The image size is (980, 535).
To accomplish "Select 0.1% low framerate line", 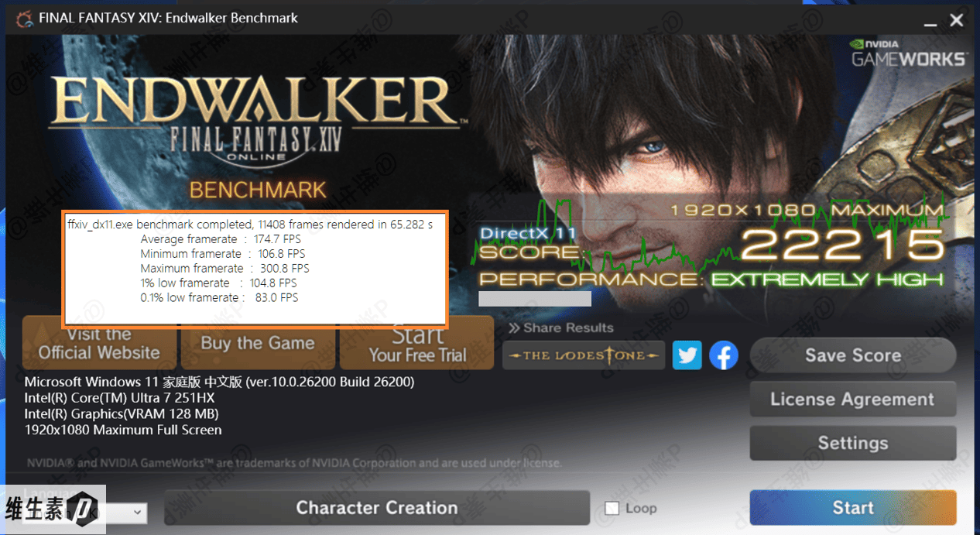I will pyautogui.click(x=219, y=298).
